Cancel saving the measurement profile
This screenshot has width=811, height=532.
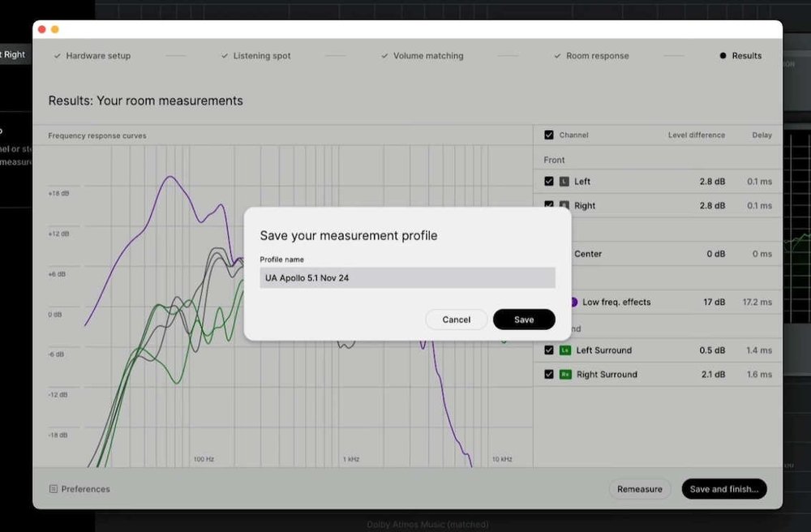(x=456, y=319)
